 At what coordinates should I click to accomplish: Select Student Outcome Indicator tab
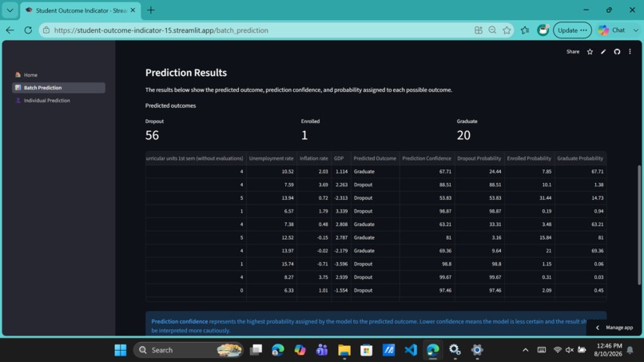click(x=81, y=10)
